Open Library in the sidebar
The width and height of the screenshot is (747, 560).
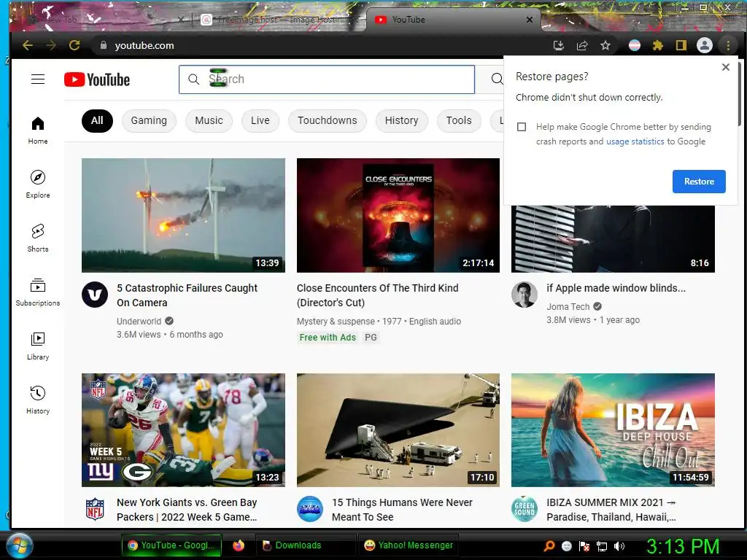(38, 346)
